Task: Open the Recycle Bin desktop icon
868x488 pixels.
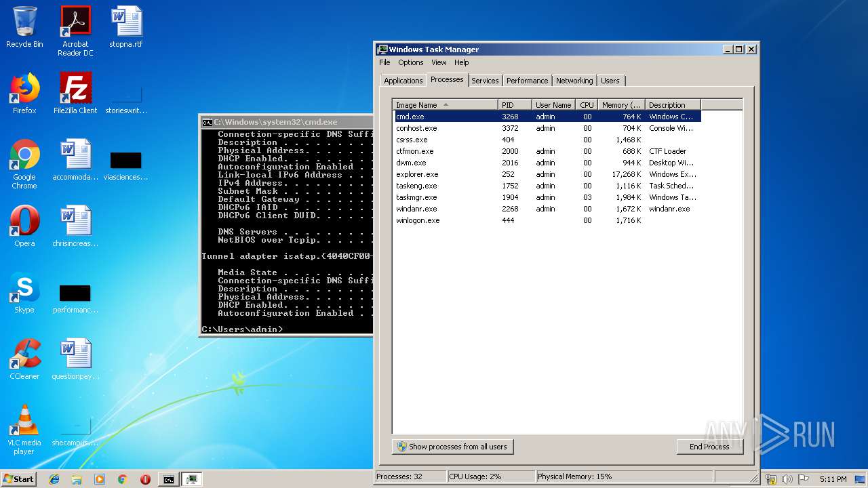Action: 24,28
